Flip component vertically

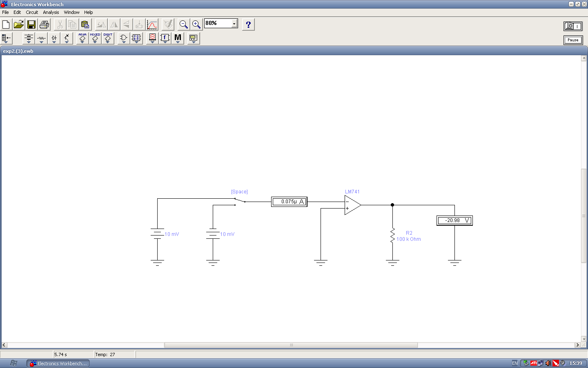pyautogui.click(x=127, y=25)
